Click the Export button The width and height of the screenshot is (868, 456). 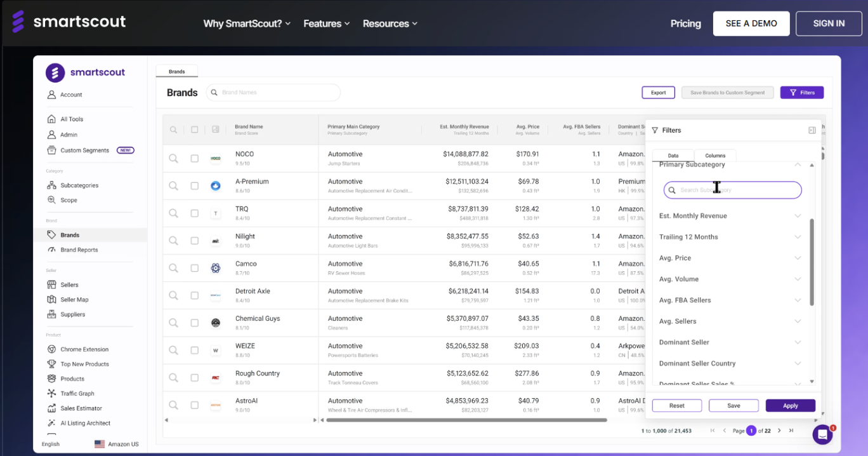(659, 93)
